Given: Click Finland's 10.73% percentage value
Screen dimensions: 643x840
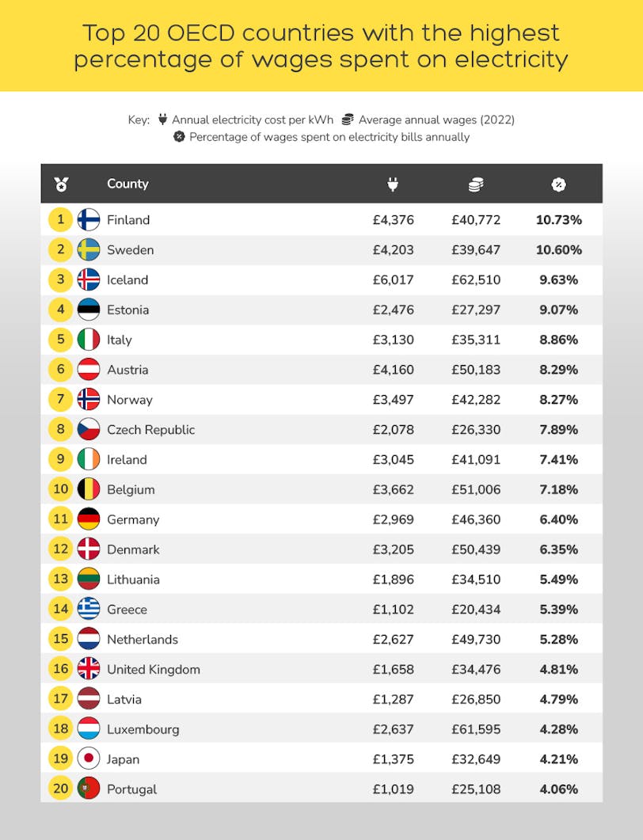Looking at the screenshot, I should point(558,220).
